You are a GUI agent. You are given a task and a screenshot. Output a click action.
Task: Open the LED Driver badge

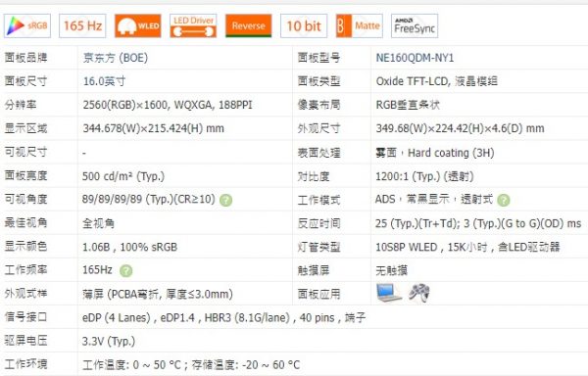[x=193, y=25]
